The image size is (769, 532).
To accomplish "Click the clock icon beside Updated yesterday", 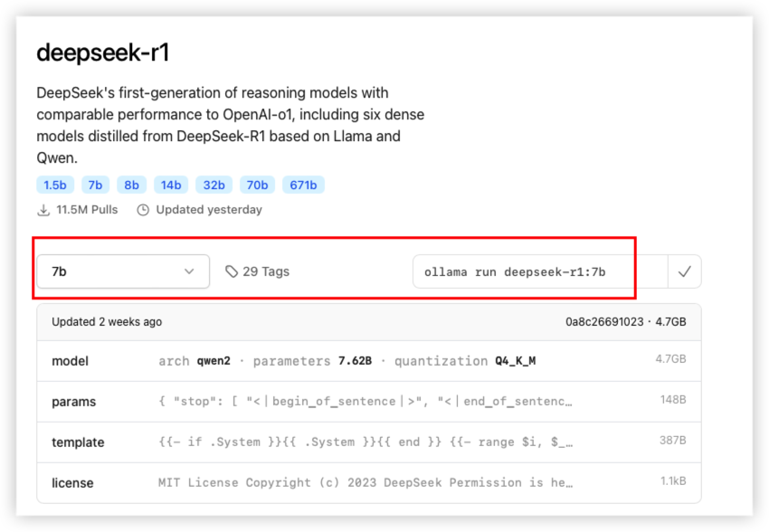I will click(x=143, y=210).
